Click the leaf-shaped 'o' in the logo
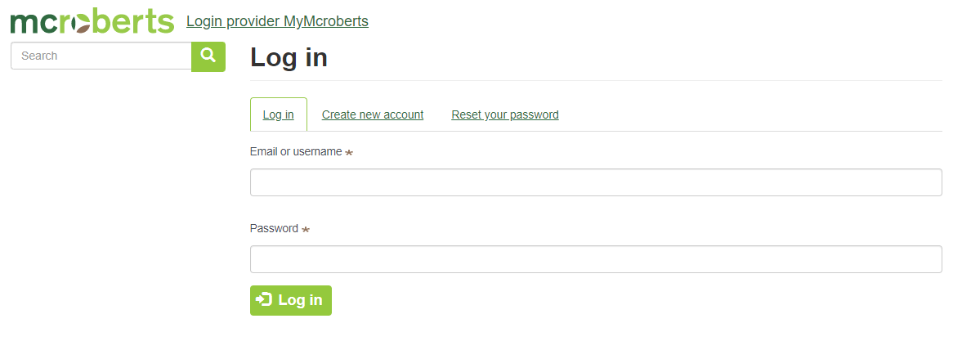The image size is (980, 359). pos(81,25)
